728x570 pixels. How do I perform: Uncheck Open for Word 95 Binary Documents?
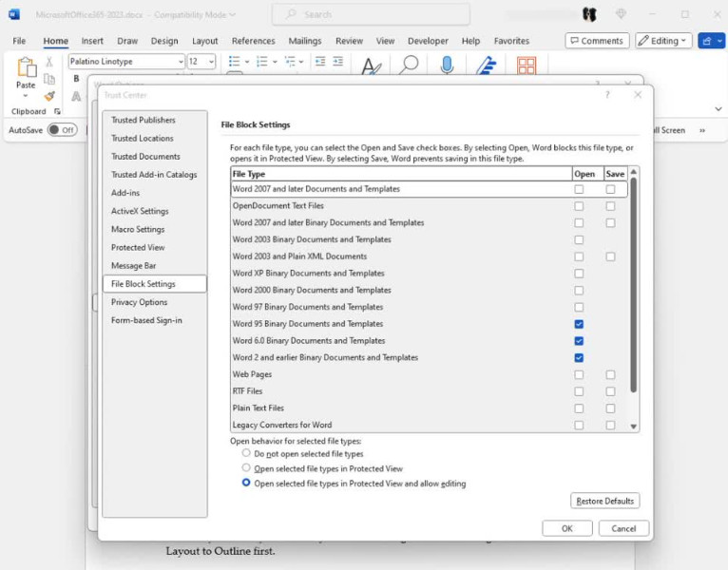[x=579, y=324]
